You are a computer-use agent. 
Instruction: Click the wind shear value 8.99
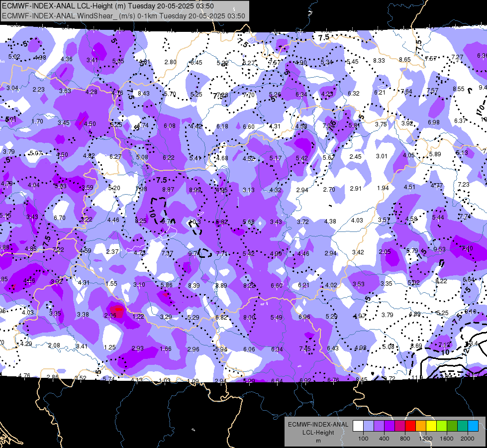(x=195, y=190)
